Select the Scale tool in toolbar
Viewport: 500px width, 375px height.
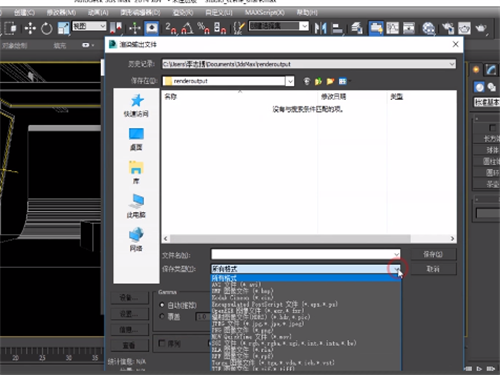point(63,28)
